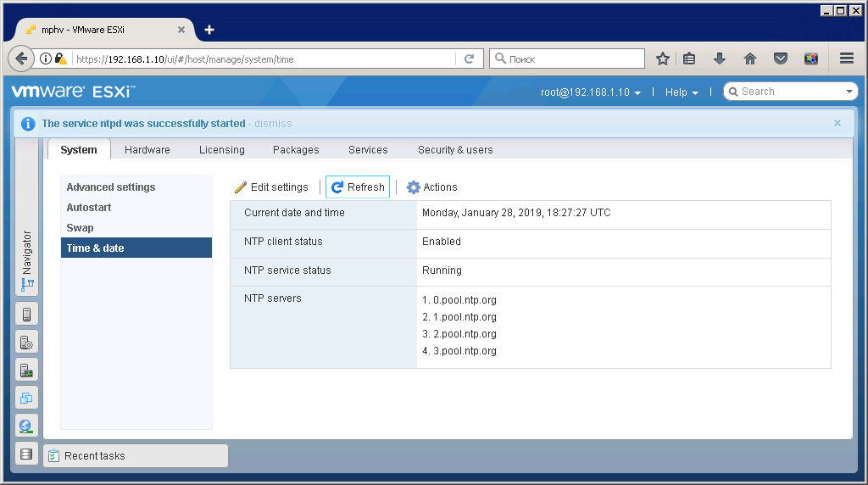This screenshot has height=485, width=868.
Task: Click the NTP client status label
Action: 283,242
